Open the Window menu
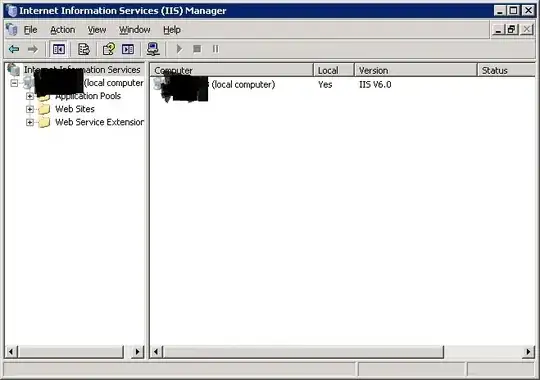This screenshot has height=380, width=540. click(135, 30)
